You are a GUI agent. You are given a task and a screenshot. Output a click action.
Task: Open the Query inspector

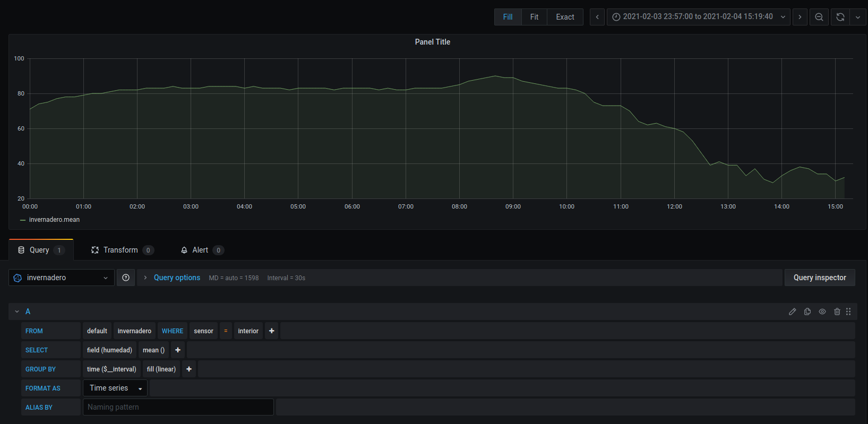[819, 278]
